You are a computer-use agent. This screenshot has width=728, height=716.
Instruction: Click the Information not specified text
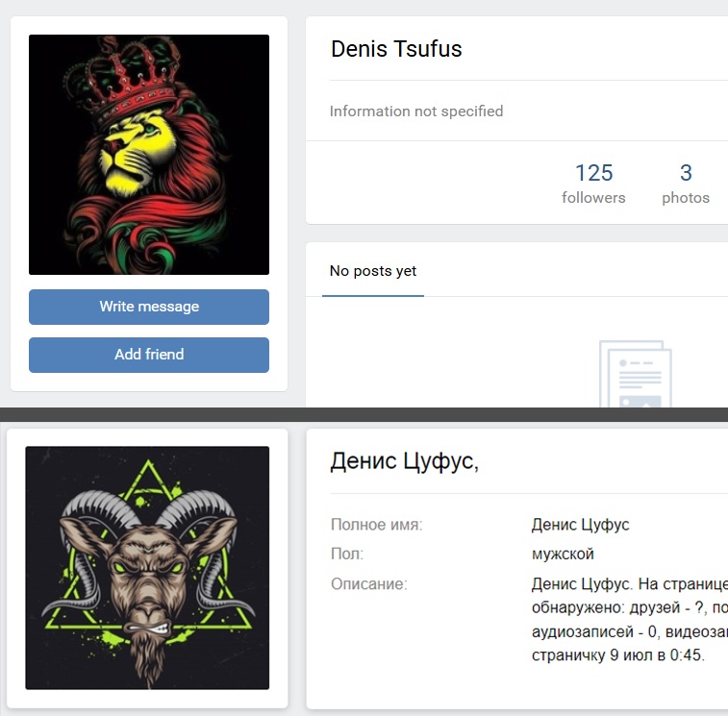416,111
